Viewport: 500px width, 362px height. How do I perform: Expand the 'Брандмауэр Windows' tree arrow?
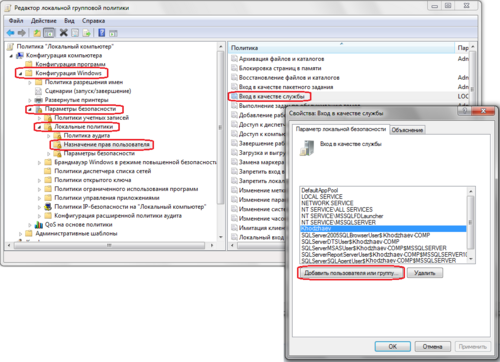click(x=39, y=163)
